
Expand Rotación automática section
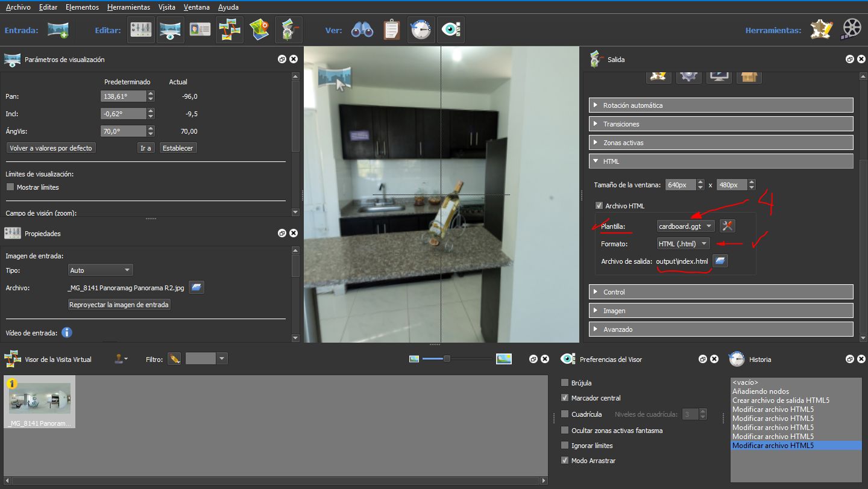721,105
